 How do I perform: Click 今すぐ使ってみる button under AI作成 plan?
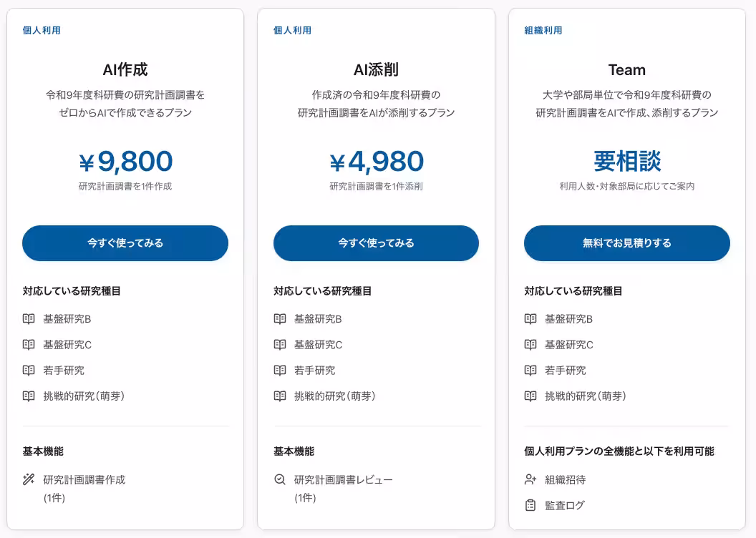pos(125,243)
